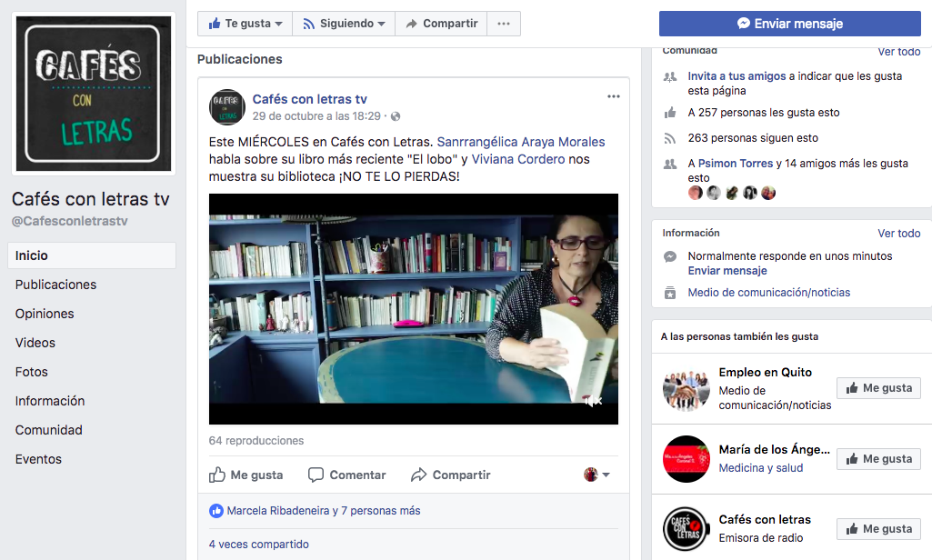Open the Siguiendo dropdown button
The width and height of the screenshot is (932, 560).
344,24
